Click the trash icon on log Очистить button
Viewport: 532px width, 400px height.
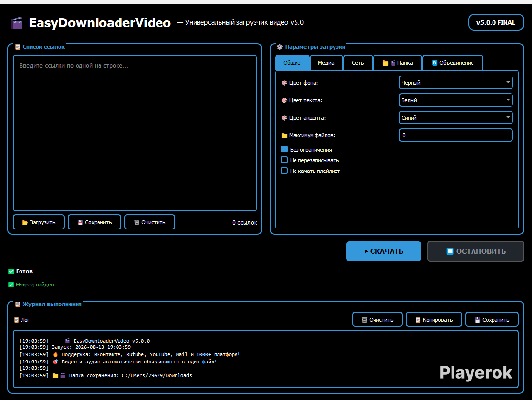(364, 320)
